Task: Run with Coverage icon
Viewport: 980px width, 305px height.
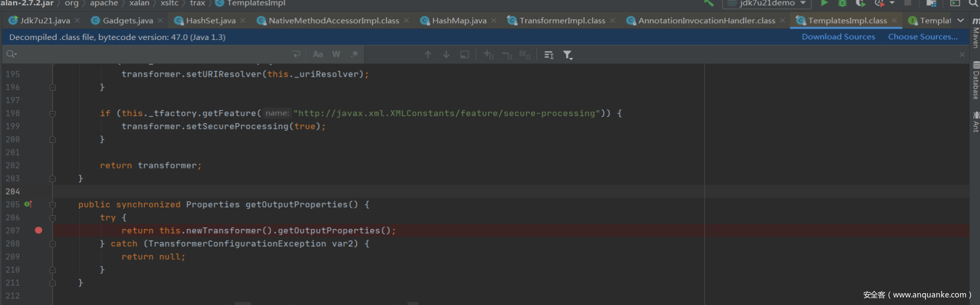Action: (x=861, y=3)
